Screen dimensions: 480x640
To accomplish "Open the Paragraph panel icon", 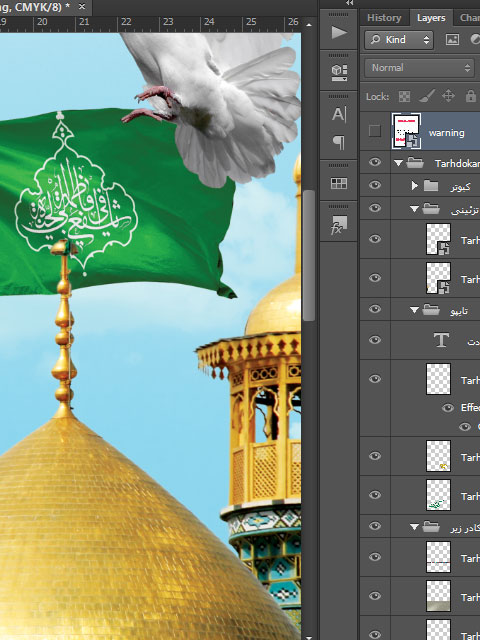I will coord(339,142).
